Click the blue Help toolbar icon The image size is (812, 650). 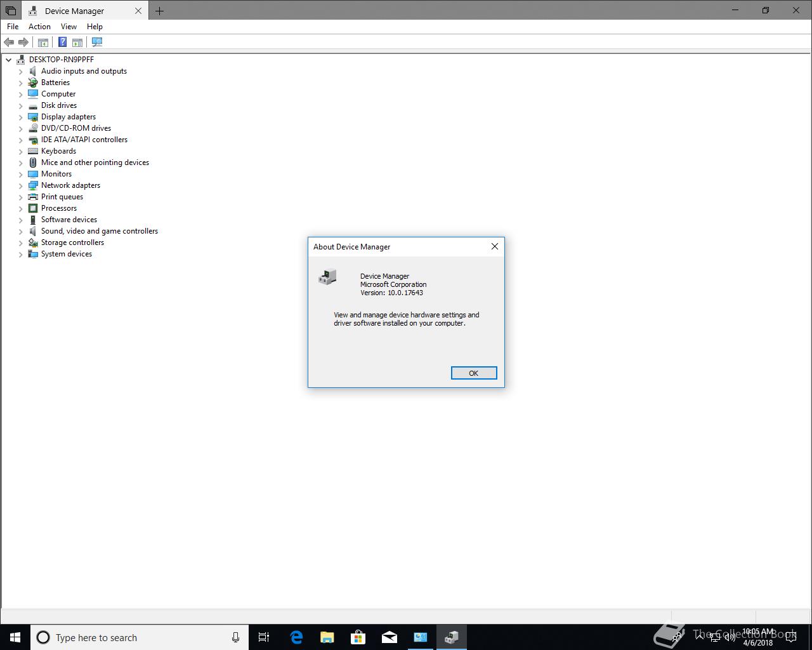[62, 42]
